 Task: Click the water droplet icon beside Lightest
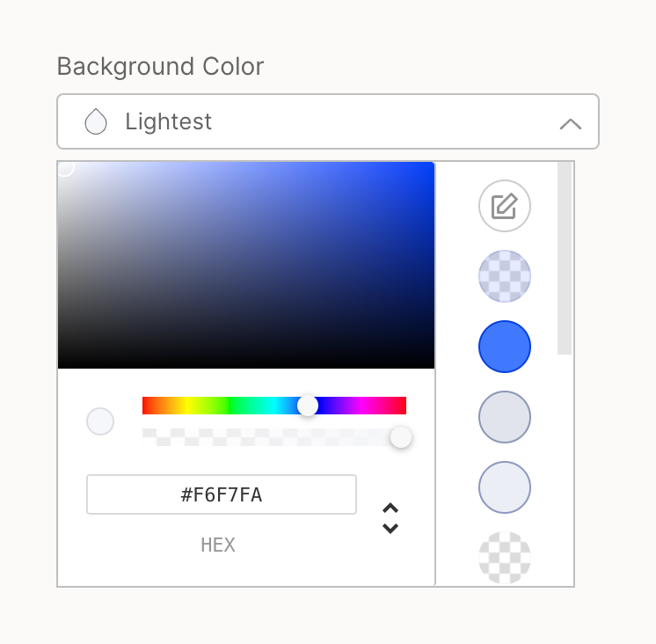(x=96, y=121)
